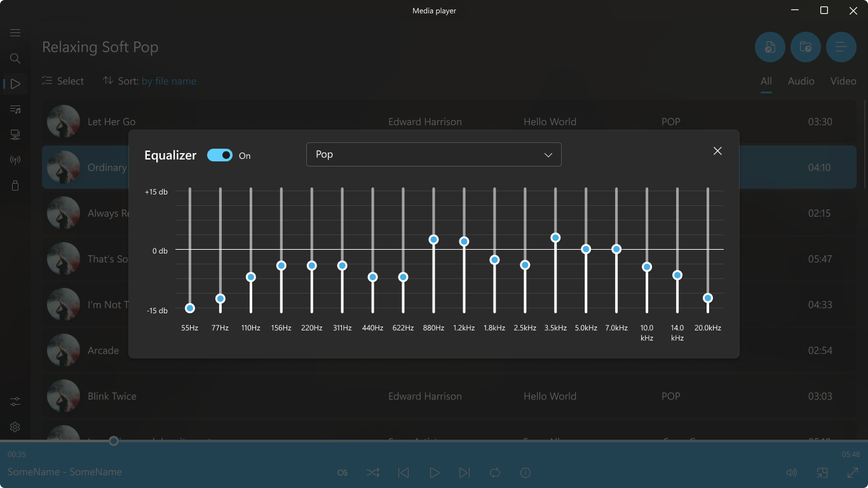Turn off the Equalizer toggle
The image size is (868, 488).
pyautogui.click(x=219, y=154)
